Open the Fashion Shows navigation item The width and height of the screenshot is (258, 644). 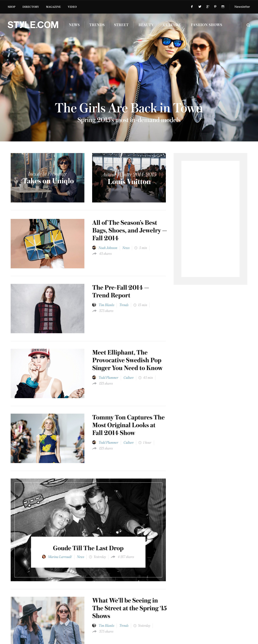coord(206,25)
